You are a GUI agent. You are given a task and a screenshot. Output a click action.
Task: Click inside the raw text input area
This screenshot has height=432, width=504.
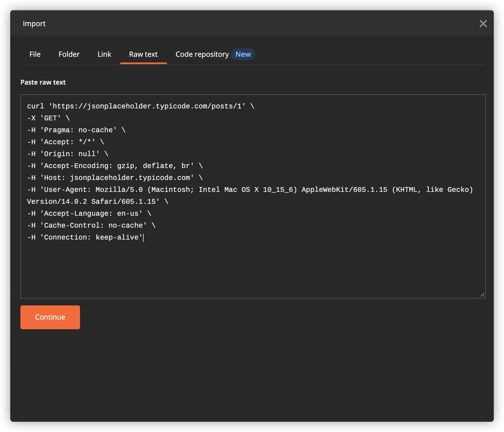pyautogui.click(x=253, y=196)
